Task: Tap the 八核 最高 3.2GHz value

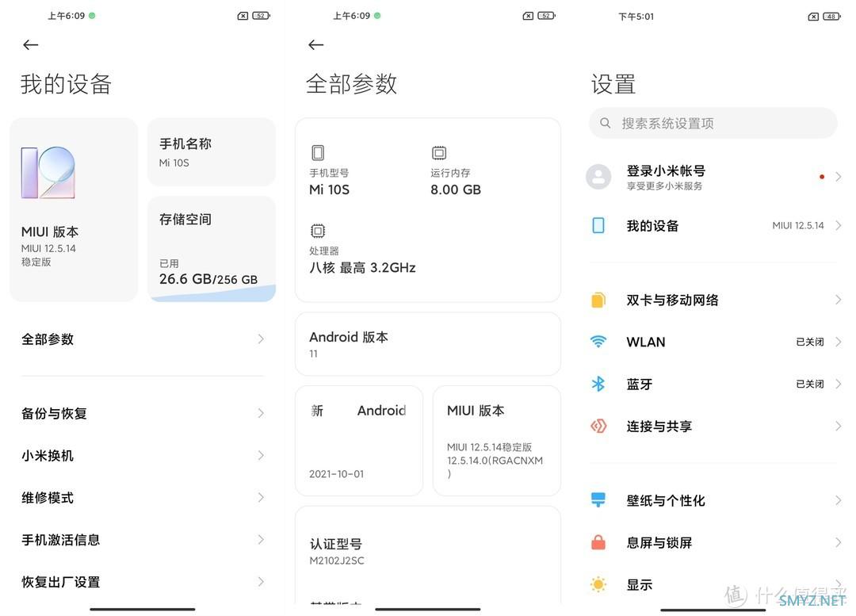Action: coord(362,268)
